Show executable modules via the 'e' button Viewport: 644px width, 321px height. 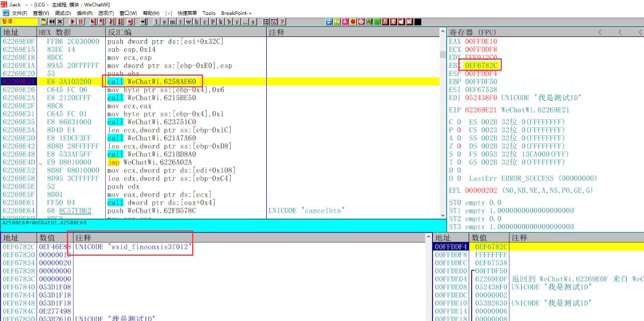[164, 21]
